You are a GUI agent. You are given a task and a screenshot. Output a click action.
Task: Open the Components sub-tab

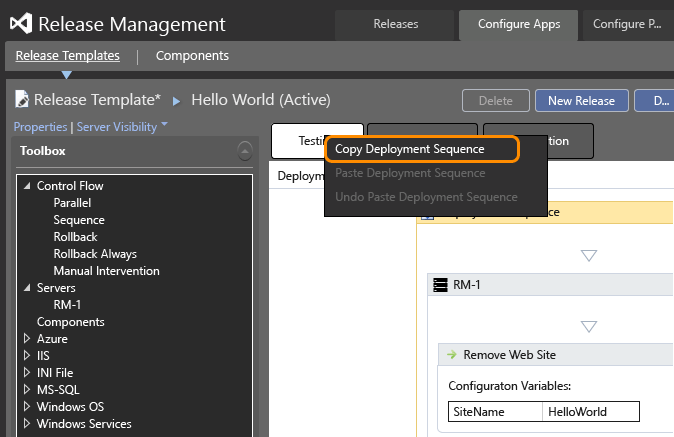[192, 56]
